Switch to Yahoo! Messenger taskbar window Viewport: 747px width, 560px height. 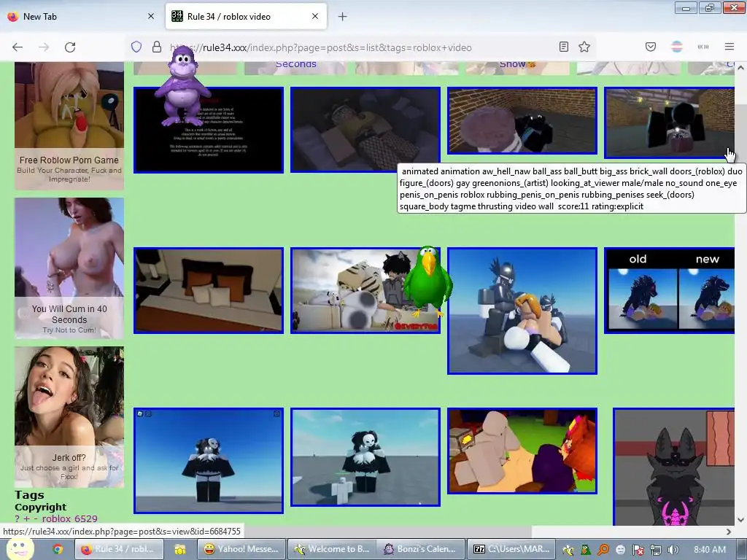tap(241, 549)
